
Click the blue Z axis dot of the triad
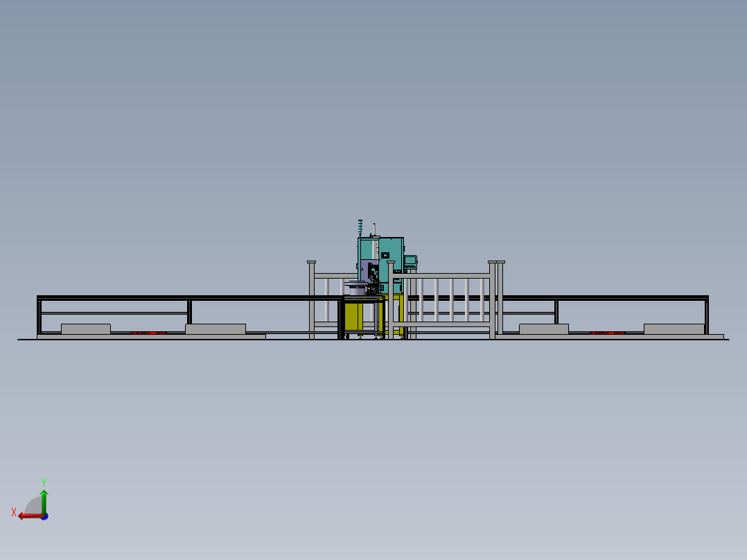(45, 516)
